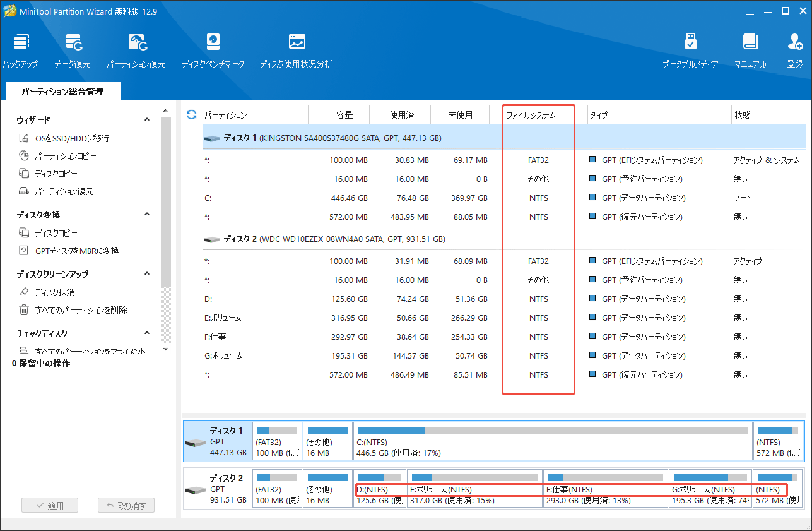Choose すべてのパーティションを削除

click(x=73, y=310)
